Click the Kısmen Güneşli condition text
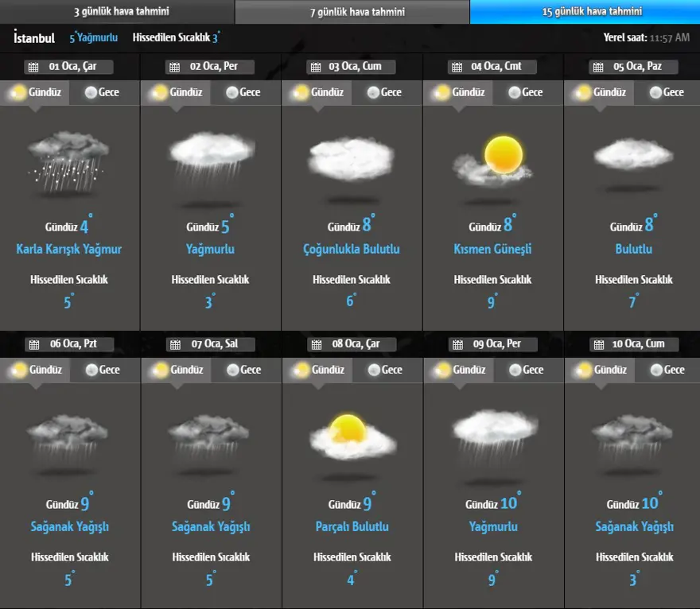 click(x=492, y=249)
